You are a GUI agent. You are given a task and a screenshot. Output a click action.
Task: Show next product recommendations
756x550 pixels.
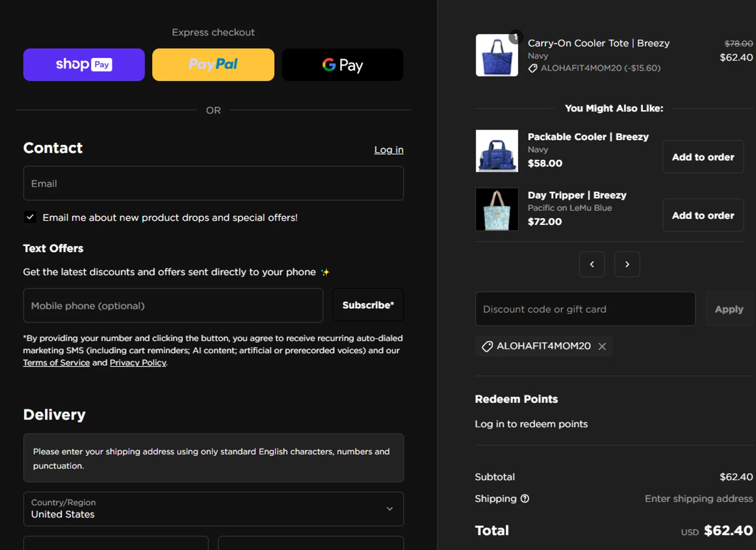pyautogui.click(x=627, y=264)
